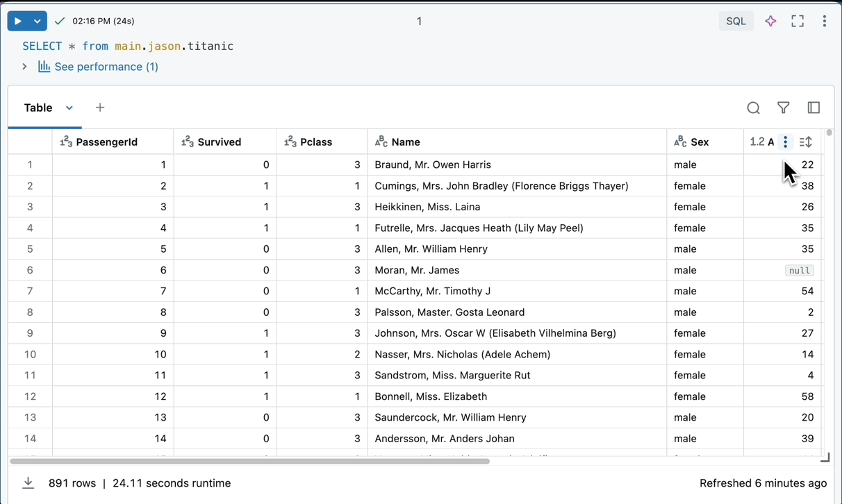842x504 pixels.
Task: Click the horizontal scrollbar of table
Action: coord(250,461)
